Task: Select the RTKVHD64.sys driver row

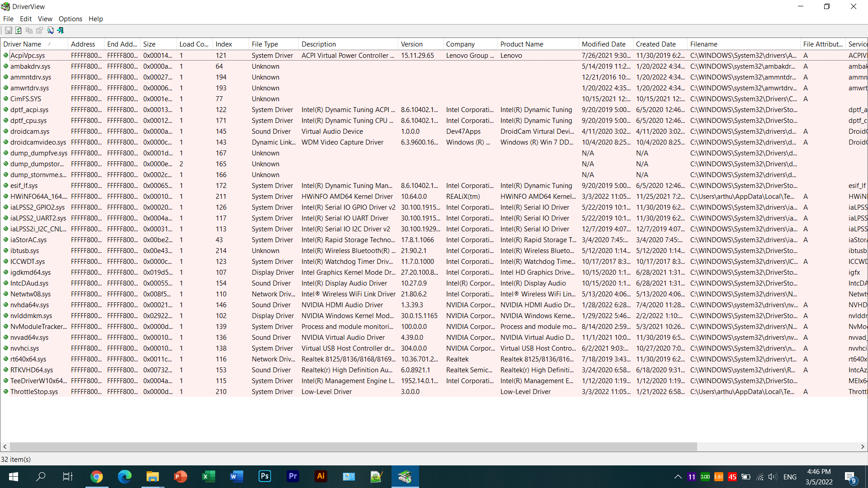Action: [434, 370]
